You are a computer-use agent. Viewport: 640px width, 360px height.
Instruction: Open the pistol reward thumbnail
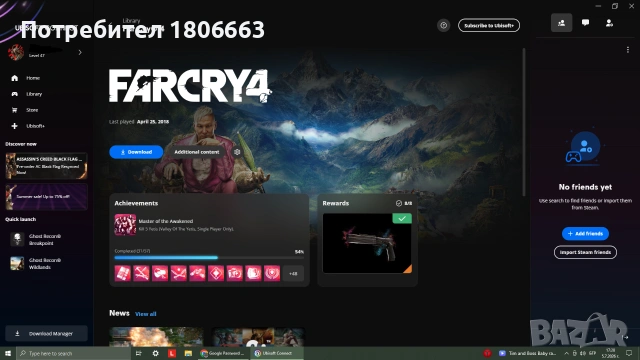(x=367, y=243)
